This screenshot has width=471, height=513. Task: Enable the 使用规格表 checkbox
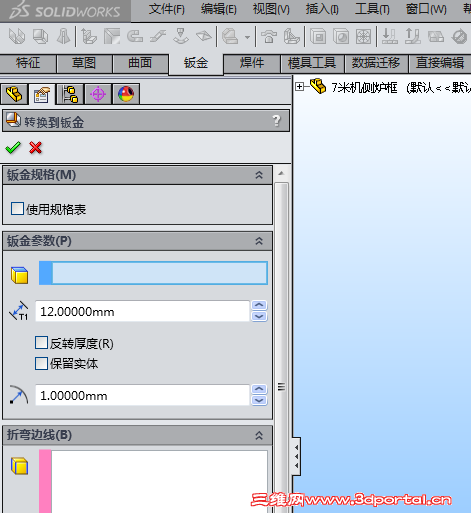[x=17, y=209]
